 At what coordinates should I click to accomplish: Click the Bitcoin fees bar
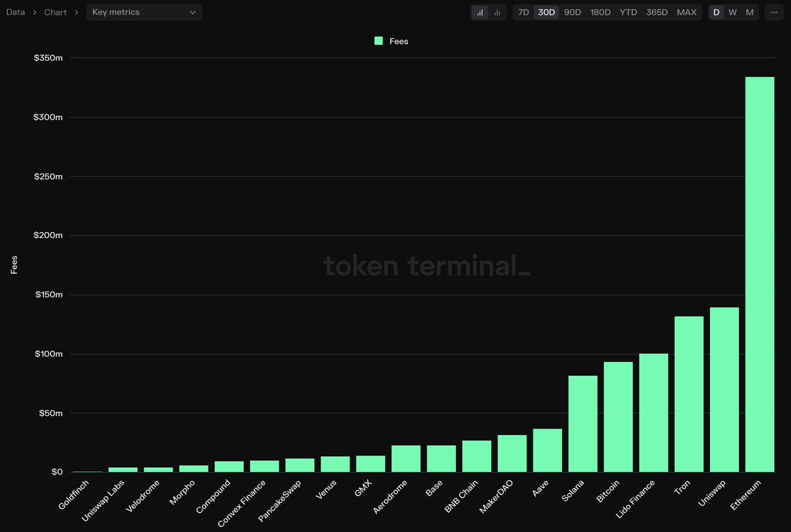tap(618, 415)
